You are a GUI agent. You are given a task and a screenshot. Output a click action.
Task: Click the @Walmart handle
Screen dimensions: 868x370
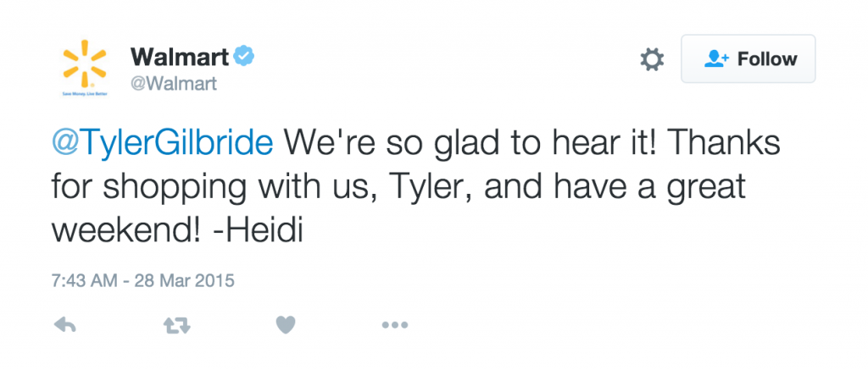coord(174,83)
